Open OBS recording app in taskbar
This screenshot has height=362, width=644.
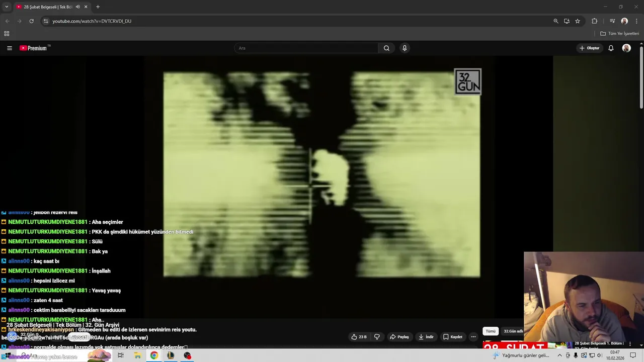pos(187,355)
